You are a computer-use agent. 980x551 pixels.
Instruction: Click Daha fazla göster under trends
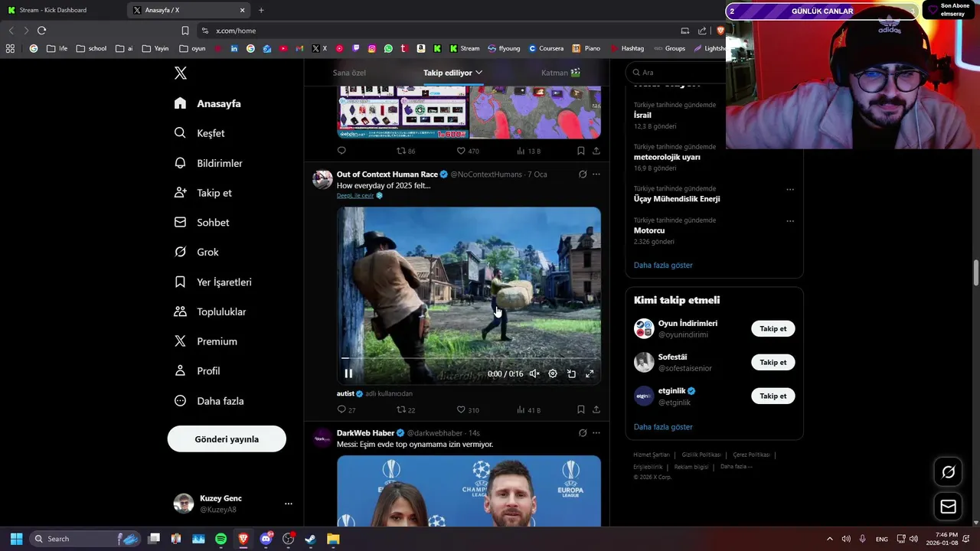663,266
